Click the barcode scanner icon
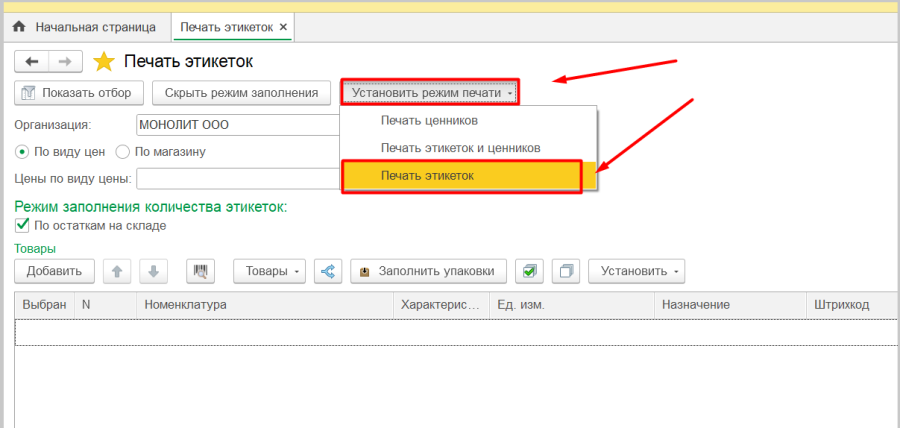The height and width of the screenshot is (428, 900). coord(201,271)
